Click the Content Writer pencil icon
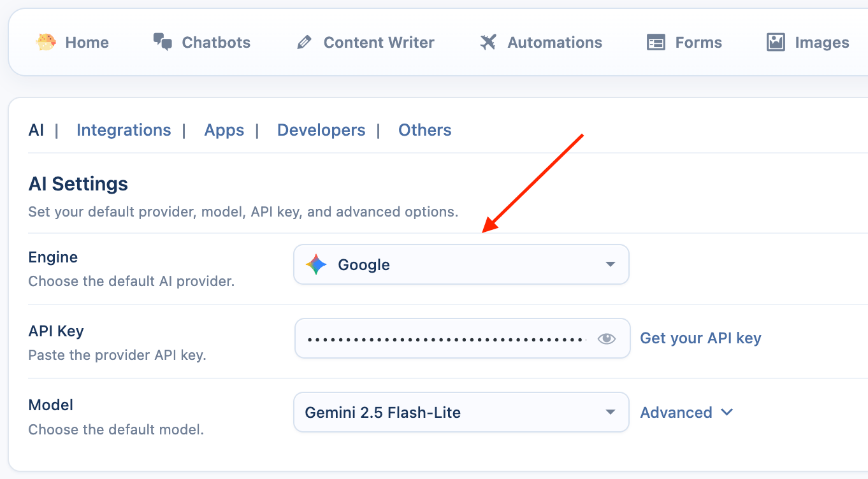The width and height of the screenshot is (868, 479). pos(304,43)
